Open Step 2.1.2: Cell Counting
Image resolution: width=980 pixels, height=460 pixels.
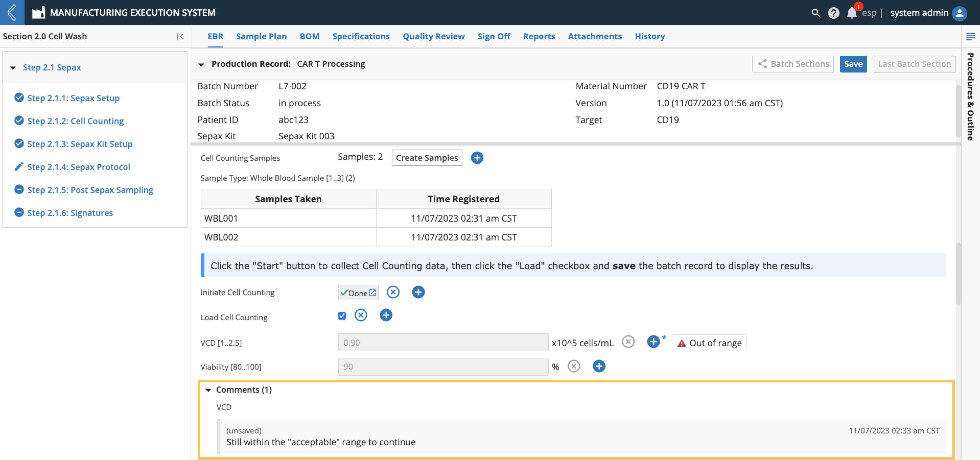(75, 121)
